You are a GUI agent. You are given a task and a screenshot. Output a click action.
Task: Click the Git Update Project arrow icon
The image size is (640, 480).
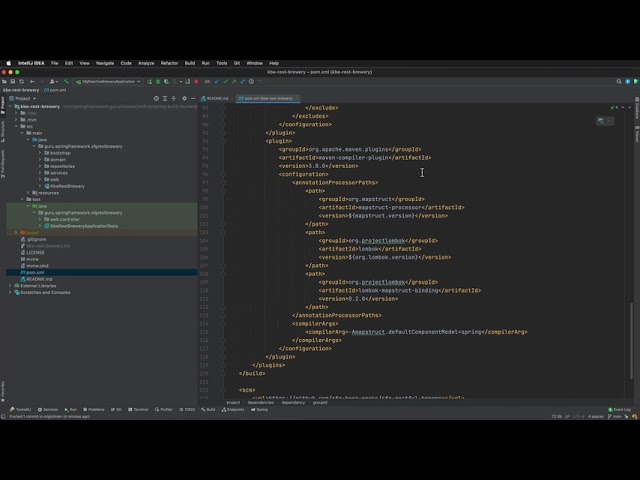coord(216,82)
